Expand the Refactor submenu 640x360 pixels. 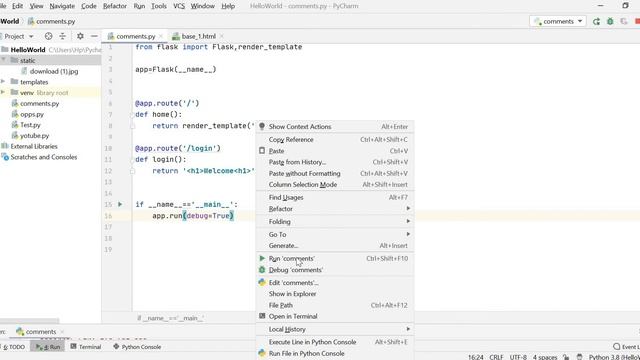click(x=335, y=209)
